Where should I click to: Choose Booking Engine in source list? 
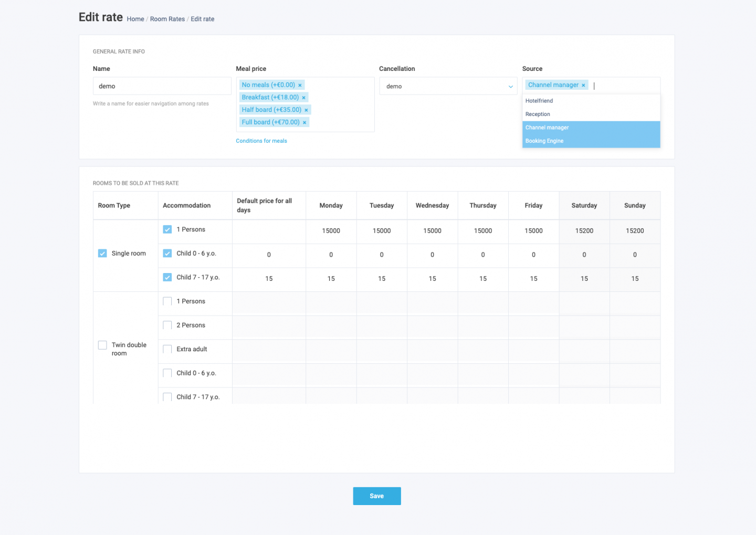[591, 141]
